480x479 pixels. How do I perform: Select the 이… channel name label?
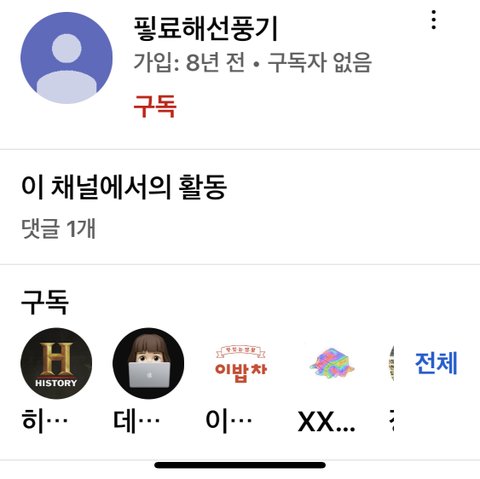(229, 421)
